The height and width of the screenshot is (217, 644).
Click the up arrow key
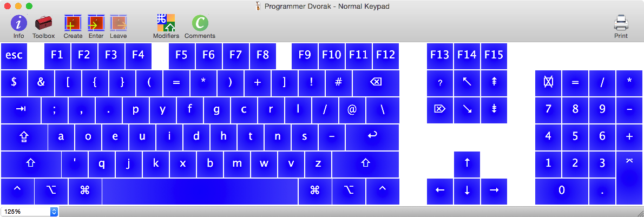coord(467,165)
